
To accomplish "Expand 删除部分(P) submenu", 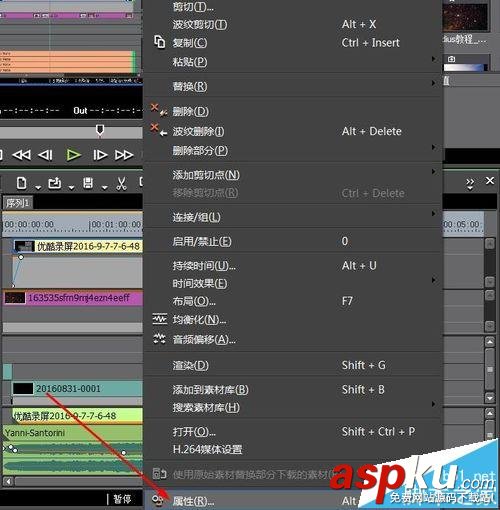I will [x=293, y=150].
